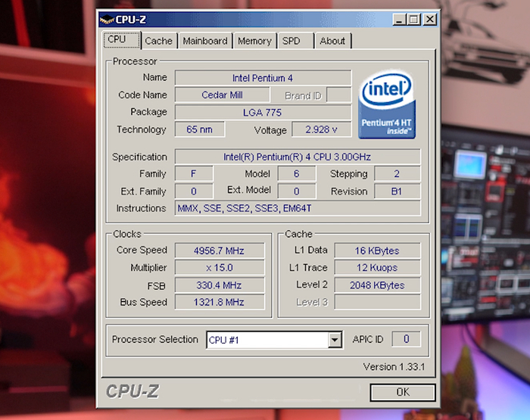Click the 'Cedar Mill' code name value
The height and width of the screenshot is (420, 530).
(223, 95)
